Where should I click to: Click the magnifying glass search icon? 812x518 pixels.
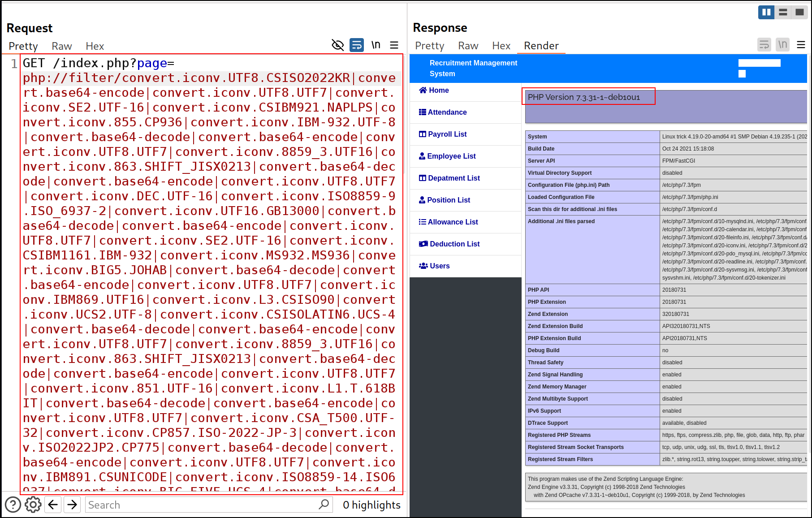click(324, 505)
